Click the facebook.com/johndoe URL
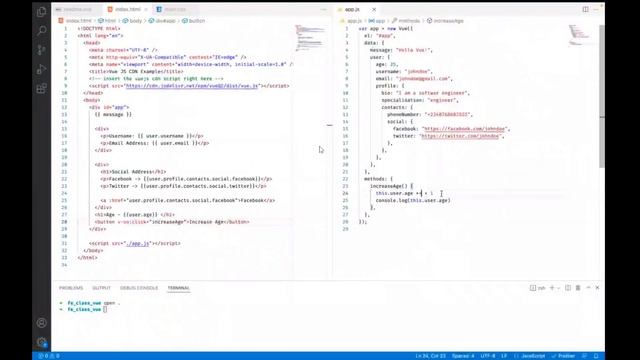Image resolution: width=640 pixels, height=360 pixels. click(x=464, y=129)
